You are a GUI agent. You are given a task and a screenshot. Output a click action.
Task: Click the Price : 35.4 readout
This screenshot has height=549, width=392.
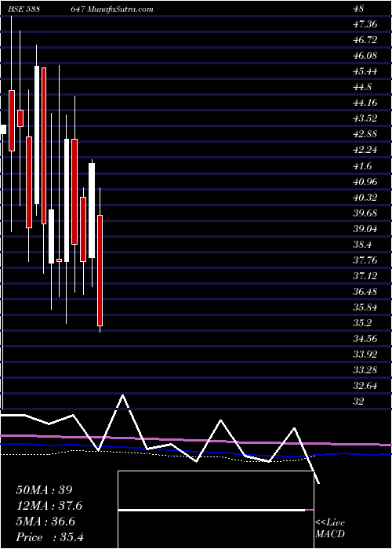49,537
